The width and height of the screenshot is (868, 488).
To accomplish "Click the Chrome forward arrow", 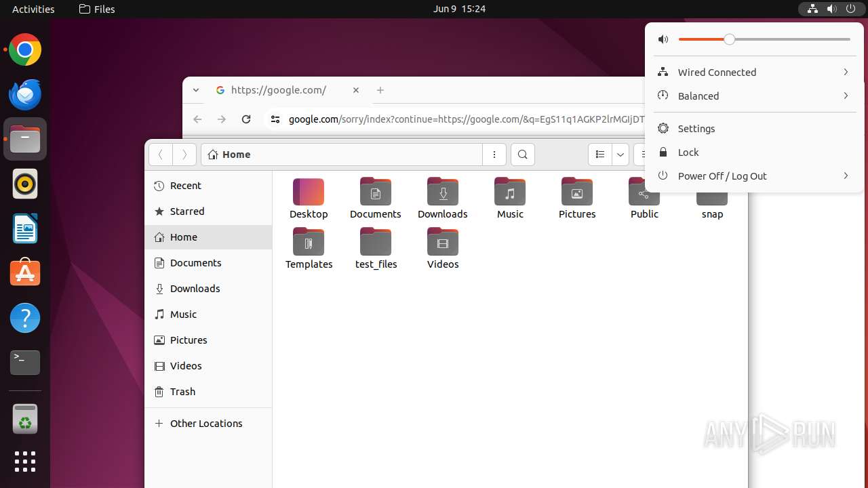I will pyautogui.click(x=222, y=119).
